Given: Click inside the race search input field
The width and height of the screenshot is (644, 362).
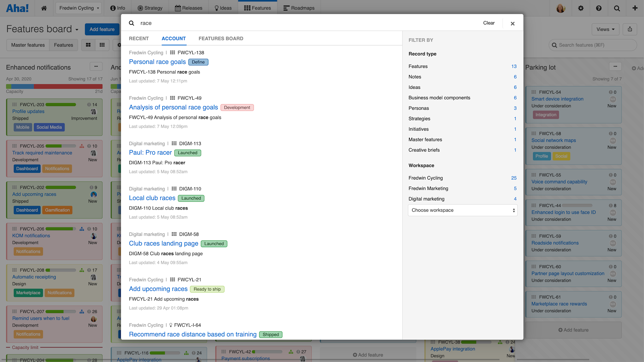Looking at the screenshot, I should tap(225, 23).
